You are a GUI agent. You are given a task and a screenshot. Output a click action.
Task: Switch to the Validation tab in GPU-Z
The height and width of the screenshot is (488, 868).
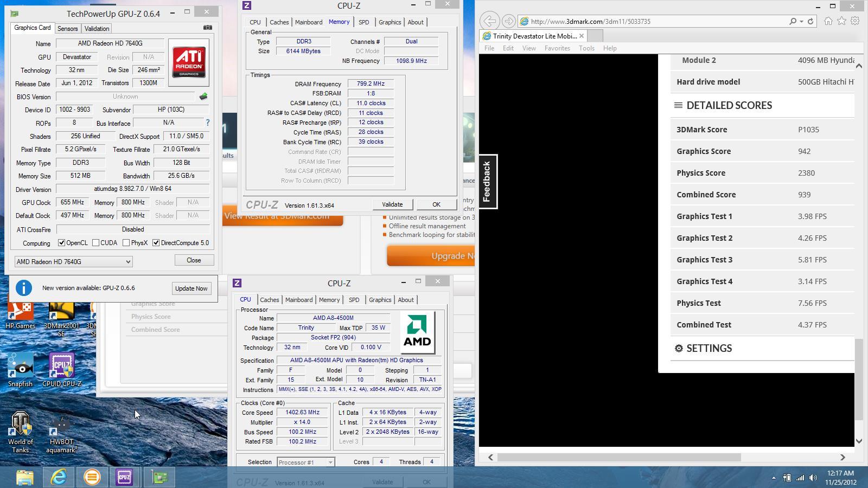97,28
